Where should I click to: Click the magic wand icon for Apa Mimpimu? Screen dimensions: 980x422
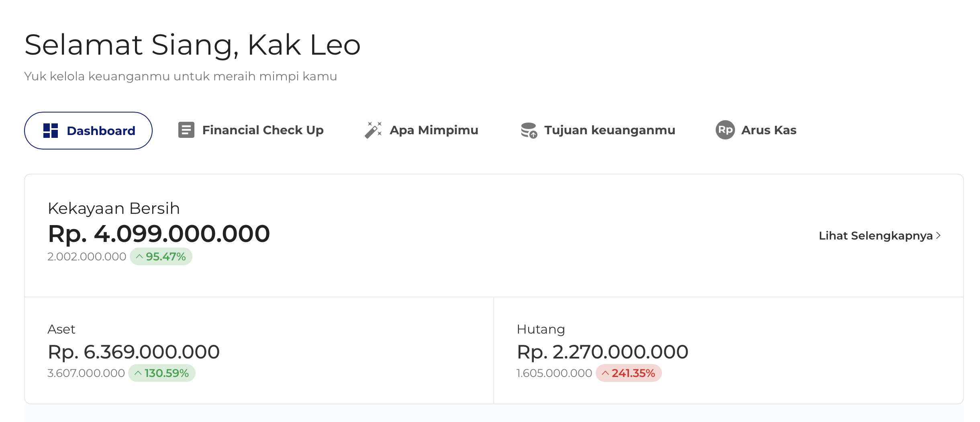[x=373, y=130]
